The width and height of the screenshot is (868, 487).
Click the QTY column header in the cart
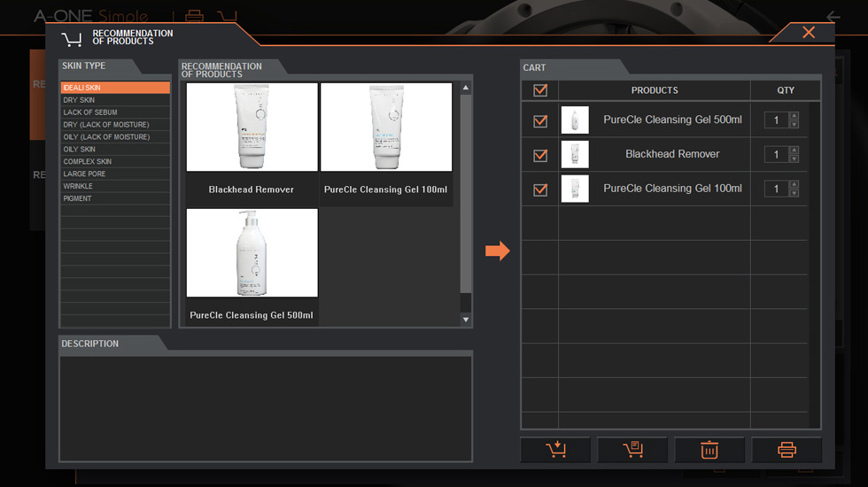(x=785, y=90)
